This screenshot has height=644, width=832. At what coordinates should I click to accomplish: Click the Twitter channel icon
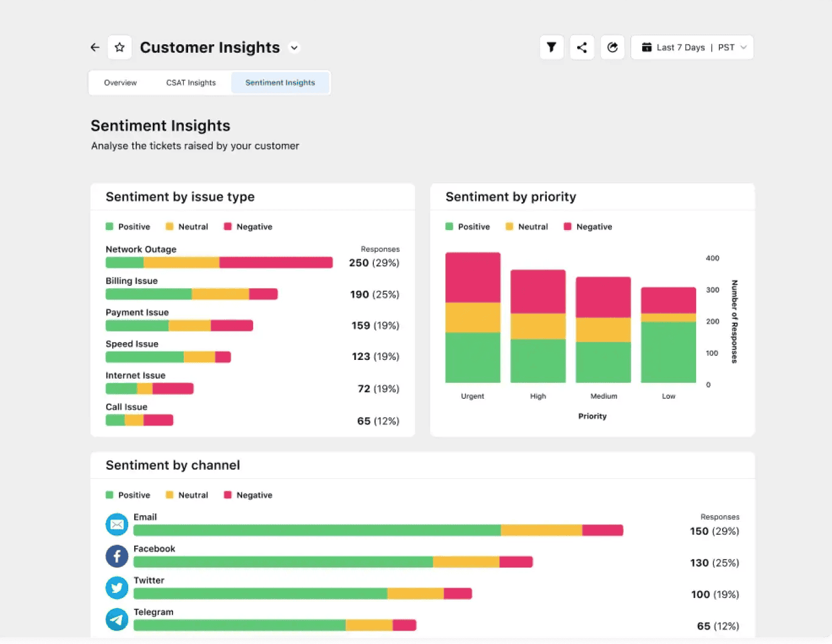(117, 588)
